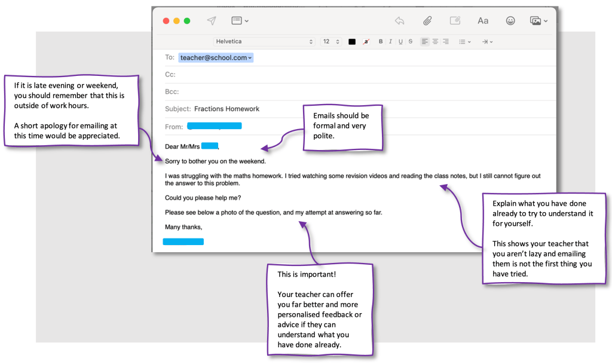This screenshot has height=364, width=612.
Task: Center align the text
Action: 435,42
